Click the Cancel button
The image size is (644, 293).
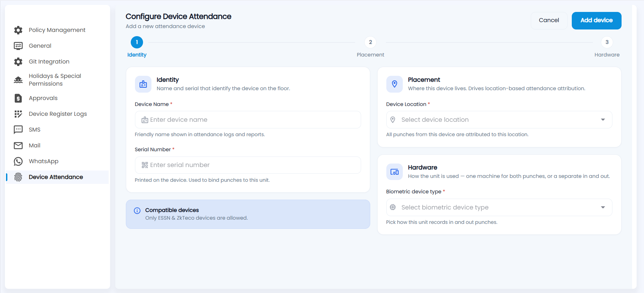(x=549, y=20)
